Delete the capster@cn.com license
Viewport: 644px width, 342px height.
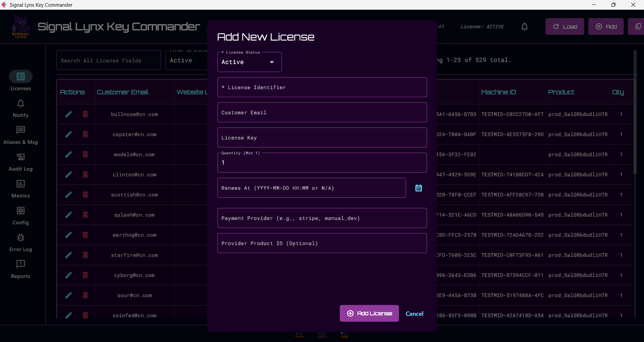click(x=85, y=134)
